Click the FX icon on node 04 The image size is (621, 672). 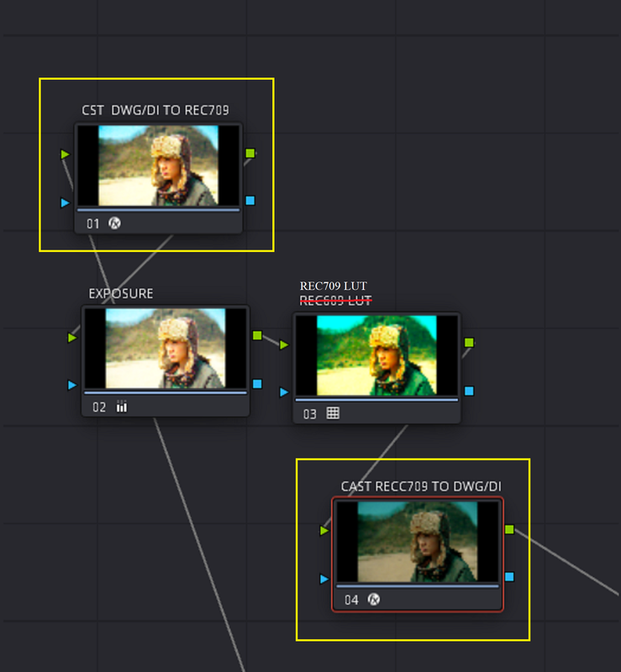point(374,599)
